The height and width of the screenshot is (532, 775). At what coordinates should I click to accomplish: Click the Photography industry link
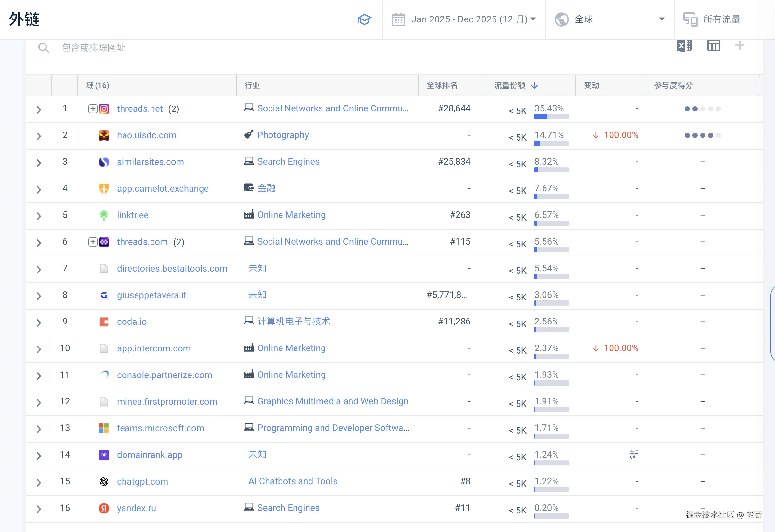point(283,135)
